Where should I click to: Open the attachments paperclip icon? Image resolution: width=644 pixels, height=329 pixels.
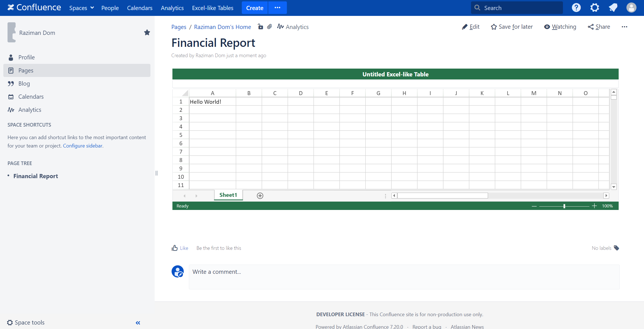[x=269, y=27]
